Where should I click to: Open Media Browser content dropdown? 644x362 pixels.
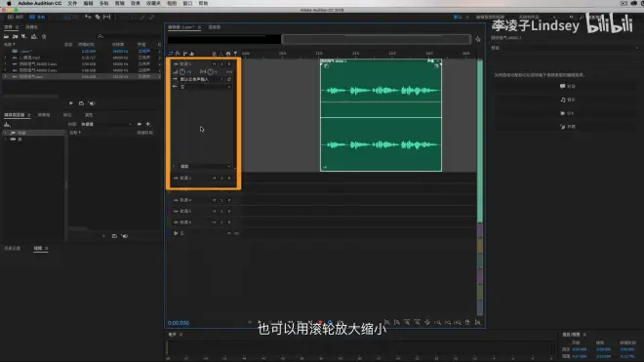pos(106,124)
